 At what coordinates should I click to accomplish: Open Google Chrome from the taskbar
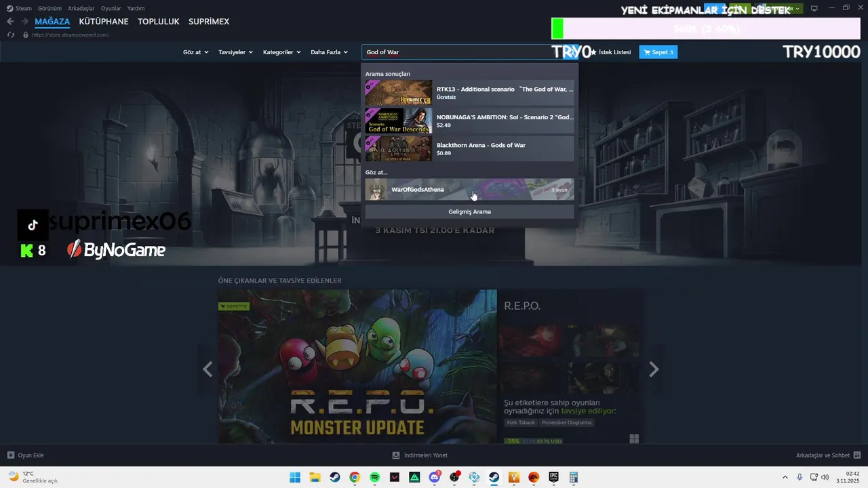[x=355, y=477]
